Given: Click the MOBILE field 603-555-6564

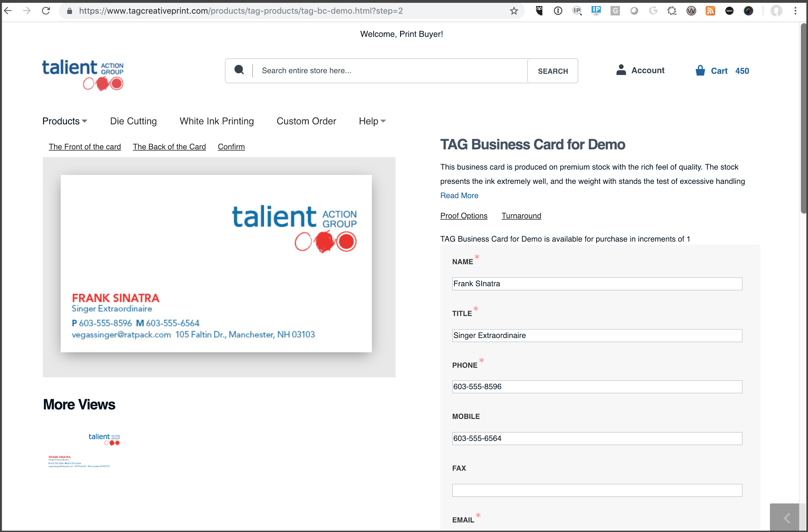Looking at the screenshot, I should [x=597, y=438].
